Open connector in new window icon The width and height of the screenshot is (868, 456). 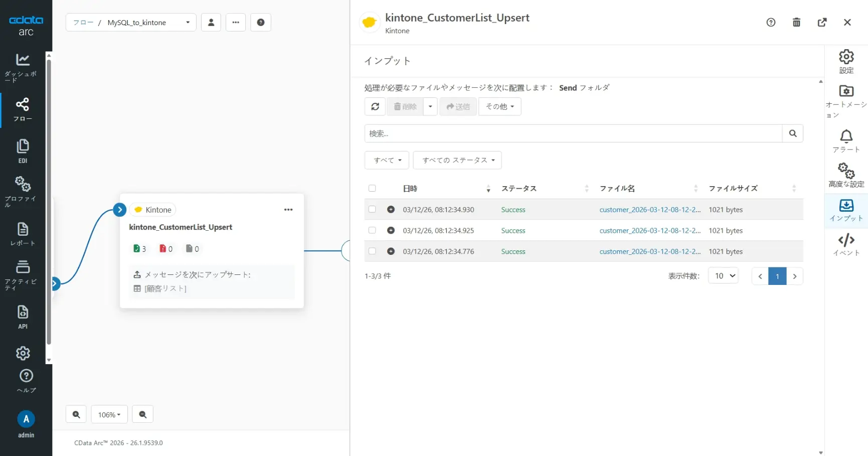pos(822,23)
